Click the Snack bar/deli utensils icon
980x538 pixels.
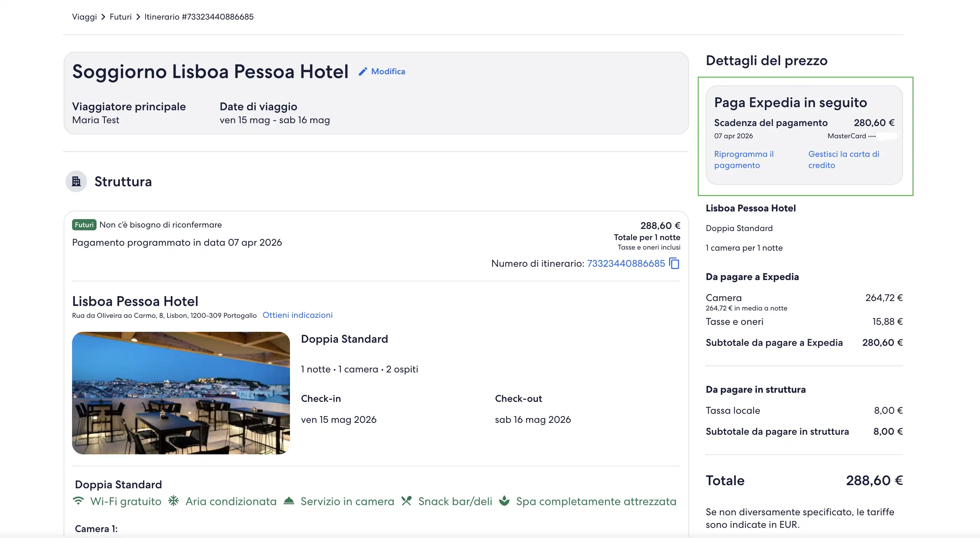tap(407, 502)
